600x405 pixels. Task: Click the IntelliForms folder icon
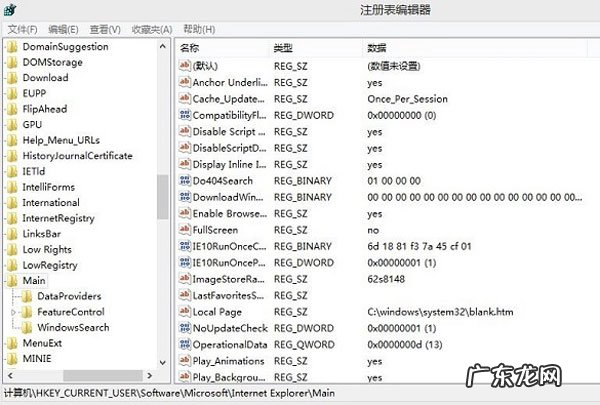click(x=12, y=187)
